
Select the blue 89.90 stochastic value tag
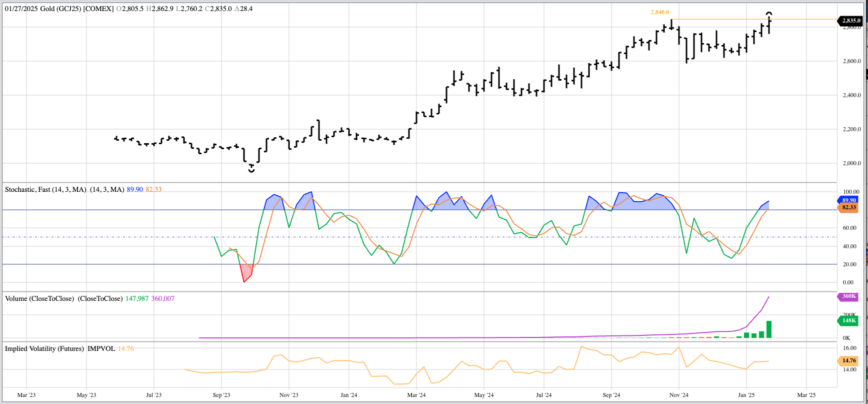coord(849,200)
